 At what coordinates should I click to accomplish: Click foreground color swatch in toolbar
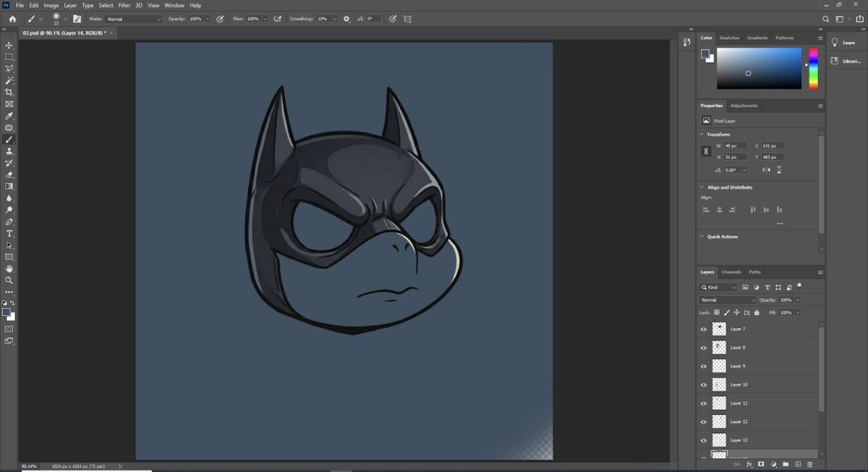(7, 313)
